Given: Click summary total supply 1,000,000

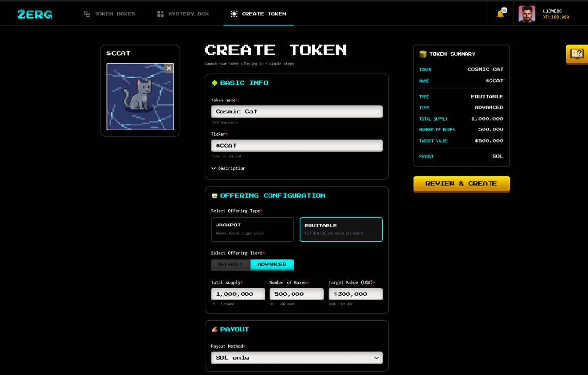Looking at the screenshot, I should click(487, 119).
